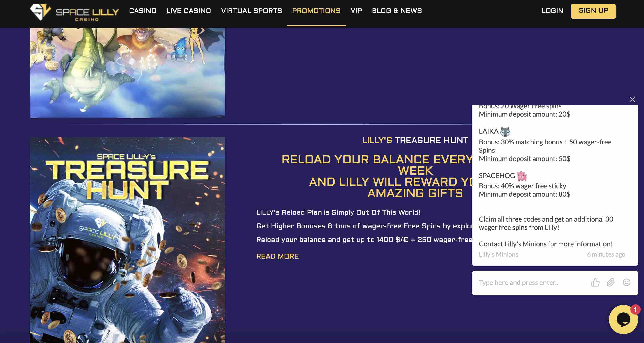Viewport: 644px width, 343px height.
Task: Click the thumbs-up icon in chat
Action: [x=595, y=282]
